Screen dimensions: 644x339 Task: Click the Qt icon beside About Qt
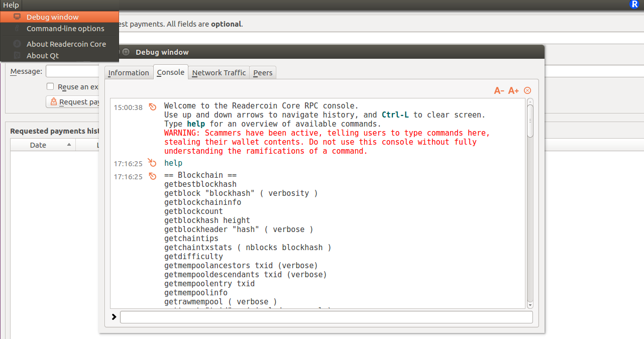17,56
